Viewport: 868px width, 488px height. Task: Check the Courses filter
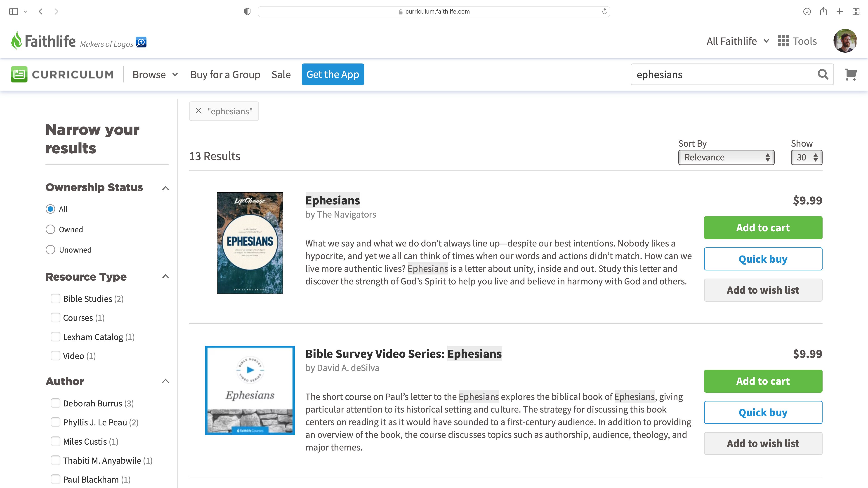click(x=55, y=318)
